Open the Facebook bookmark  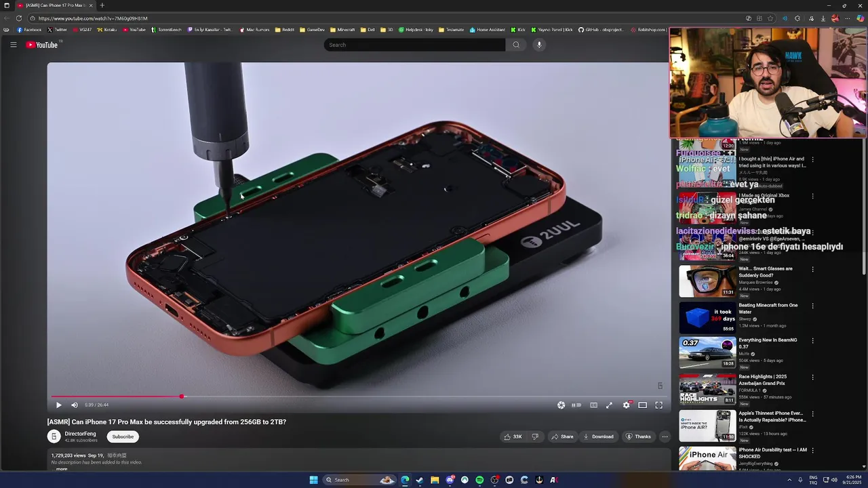(x=29, y=30)
